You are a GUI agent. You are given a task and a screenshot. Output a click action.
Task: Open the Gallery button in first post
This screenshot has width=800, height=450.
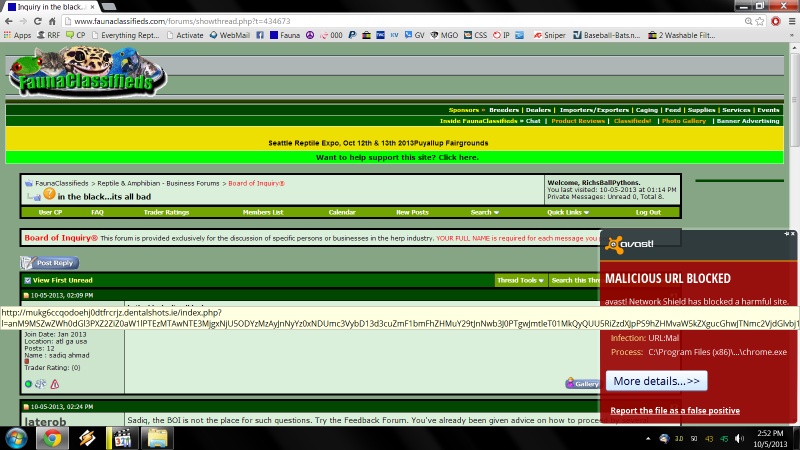(582, 383)
